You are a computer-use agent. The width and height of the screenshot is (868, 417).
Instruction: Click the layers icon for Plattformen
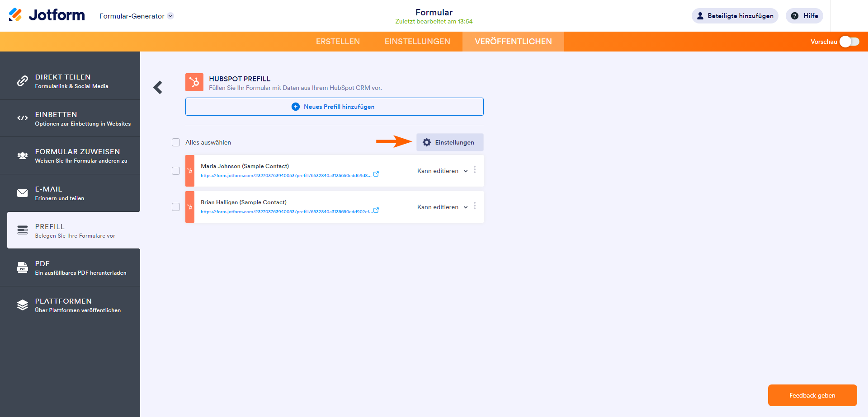23,305
